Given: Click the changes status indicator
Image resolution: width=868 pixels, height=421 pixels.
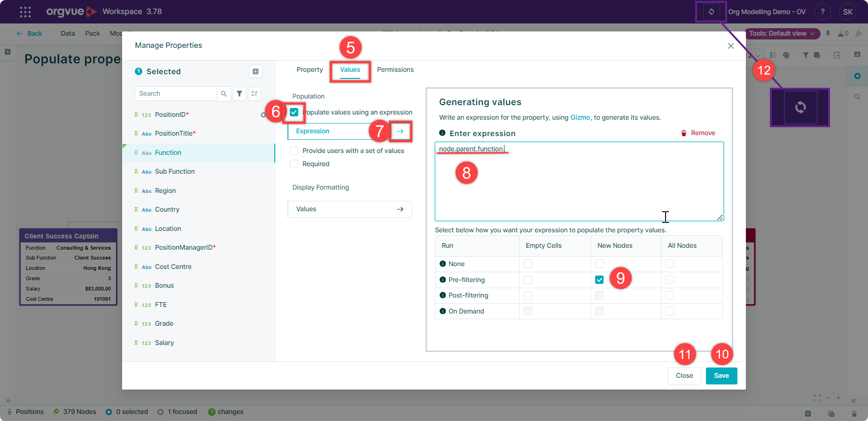Looking at the screenshot, I should point(226,412).
